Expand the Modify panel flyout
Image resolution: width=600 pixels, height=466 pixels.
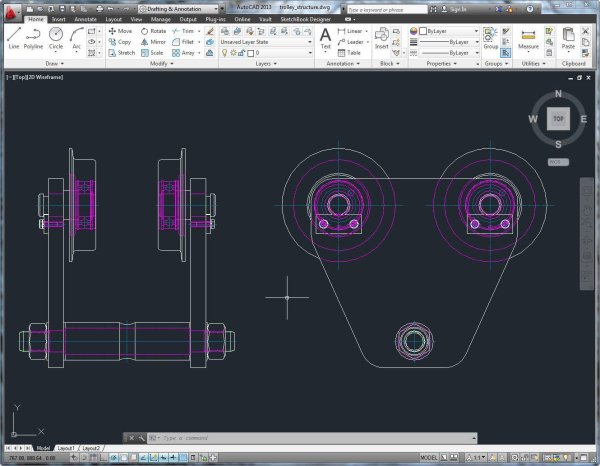point(161,64)
